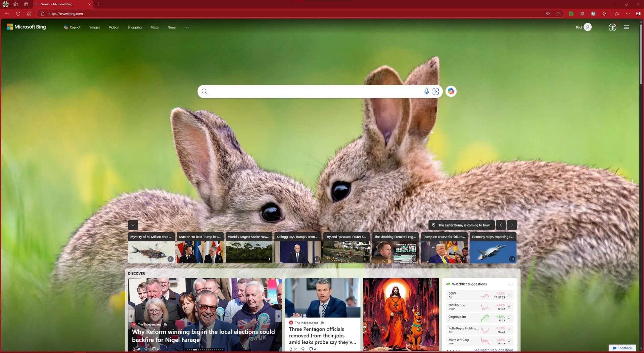Launch Copilot from the colorful search-bar button
Screen dimensions: 644x353
451,91
